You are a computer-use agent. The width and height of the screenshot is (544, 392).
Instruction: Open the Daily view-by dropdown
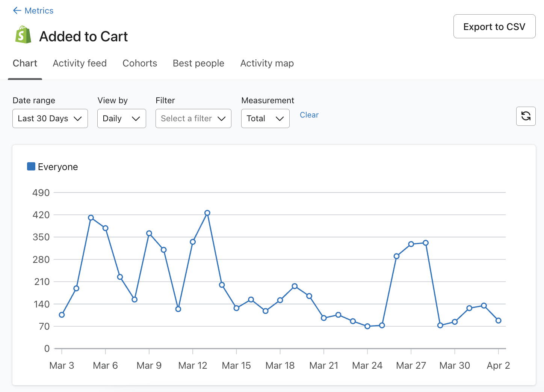click(x=121, y=118)
